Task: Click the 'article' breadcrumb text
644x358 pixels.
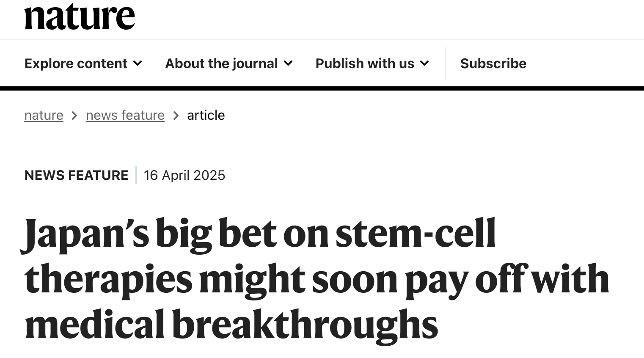Action: [206, 115]
